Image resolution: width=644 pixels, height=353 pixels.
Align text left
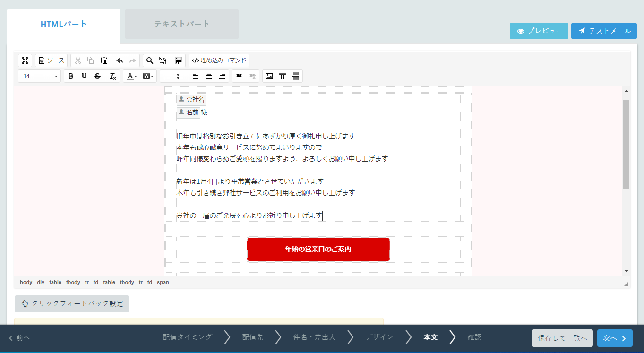[195, 76]
